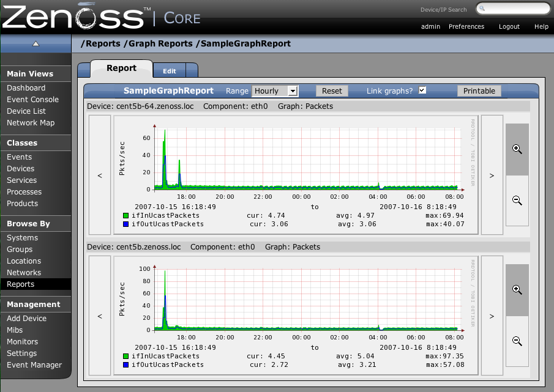Open the small tab left of Report
This screenshot has height=392, width=554.
click(x=84, y=70)
